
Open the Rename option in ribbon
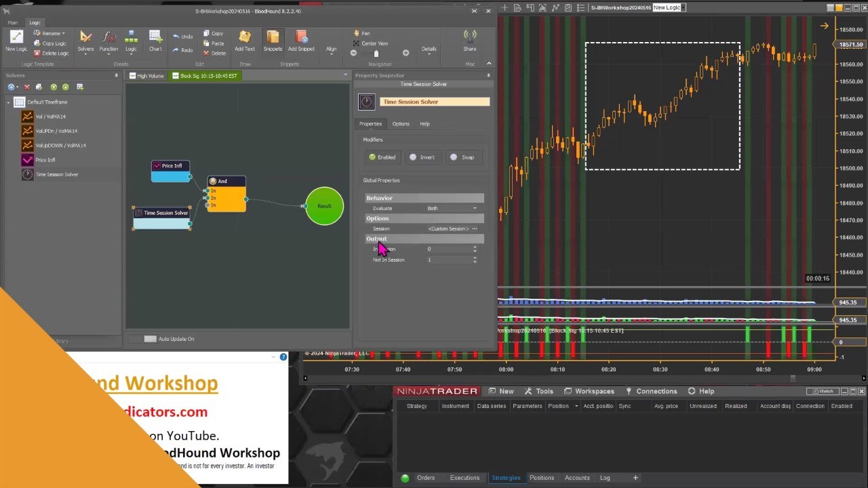tap(50, 33)
